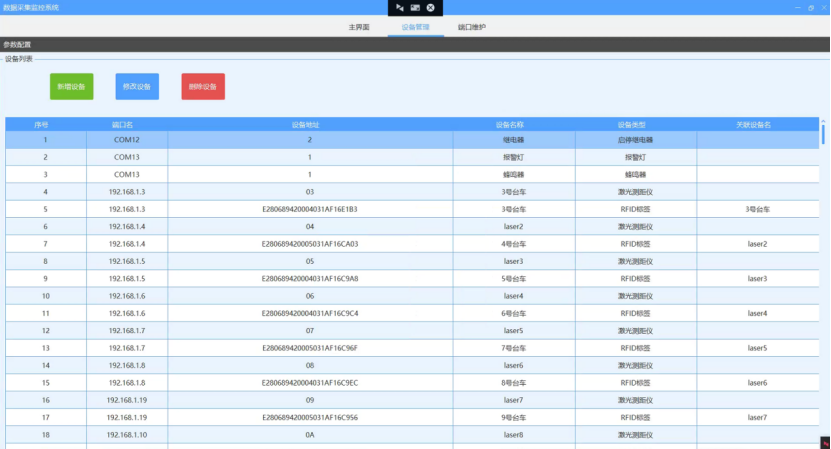Sort by the 端口名 column header
831x449 pixels.
pyautogui.click(x=122, y=125)
